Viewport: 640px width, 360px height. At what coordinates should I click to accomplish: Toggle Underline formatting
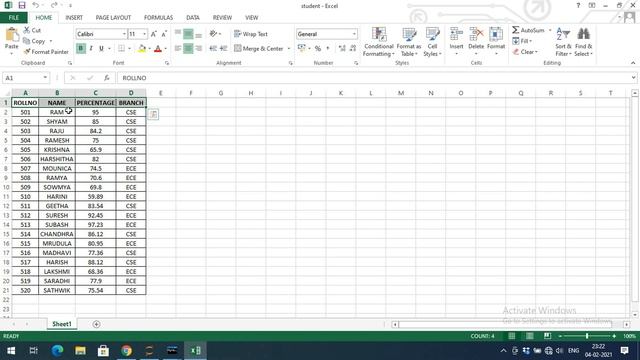[x=101, y=49]
